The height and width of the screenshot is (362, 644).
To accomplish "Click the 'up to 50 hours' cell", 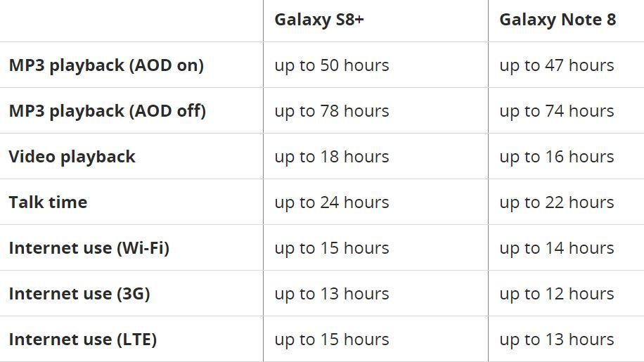I will [x=331, y=65].
